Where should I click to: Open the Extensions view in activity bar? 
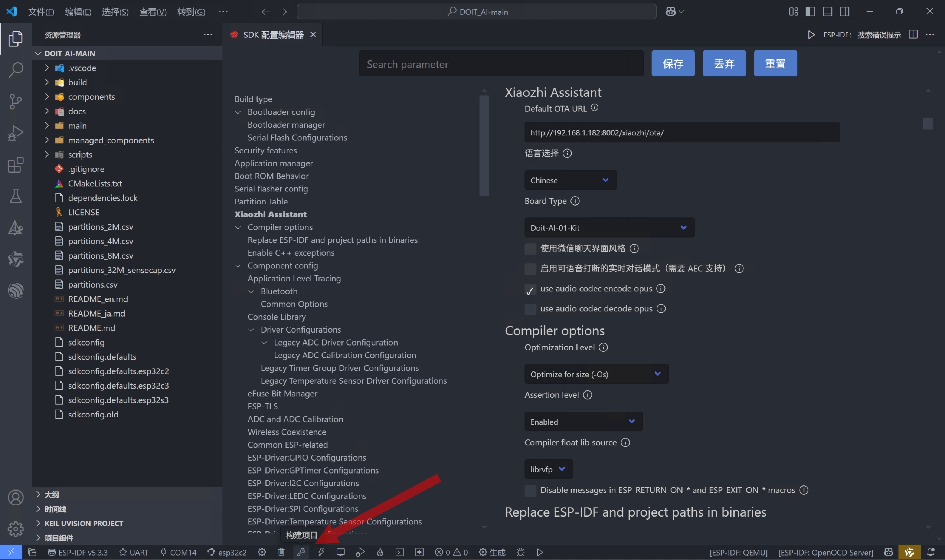tap(16, 165)
